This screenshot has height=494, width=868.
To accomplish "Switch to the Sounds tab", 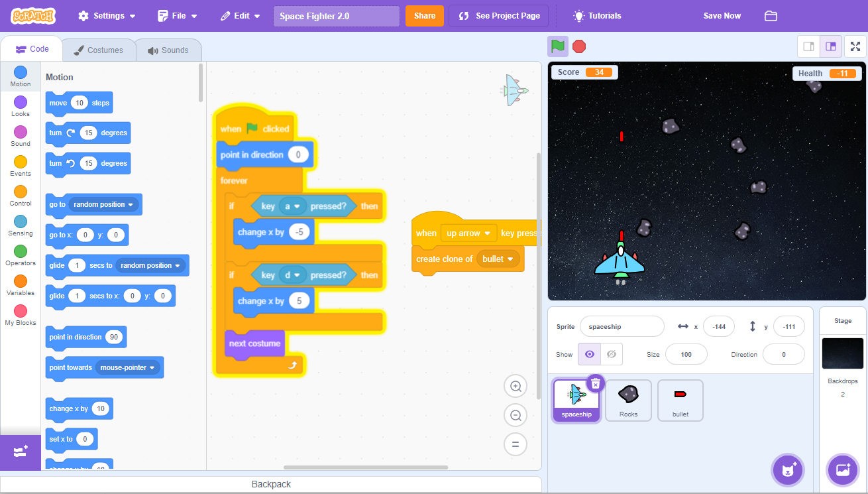I will [168, 50].
